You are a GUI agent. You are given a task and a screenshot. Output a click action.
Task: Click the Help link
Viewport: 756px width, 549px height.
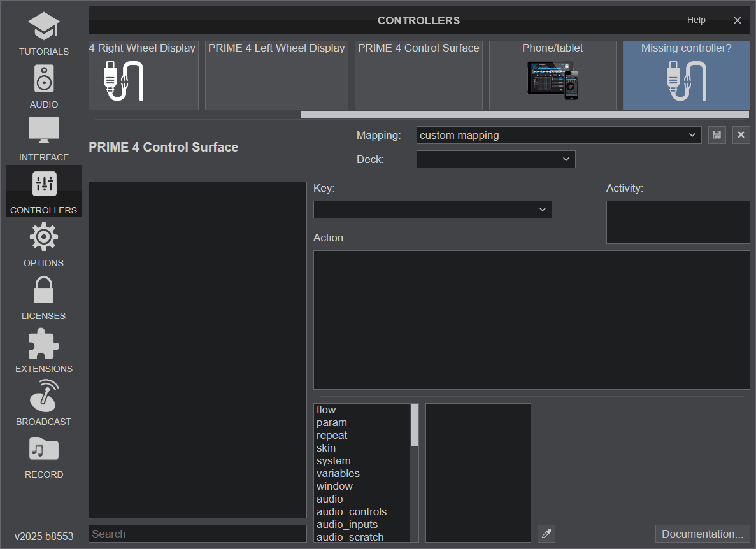(x=695, y=20)
